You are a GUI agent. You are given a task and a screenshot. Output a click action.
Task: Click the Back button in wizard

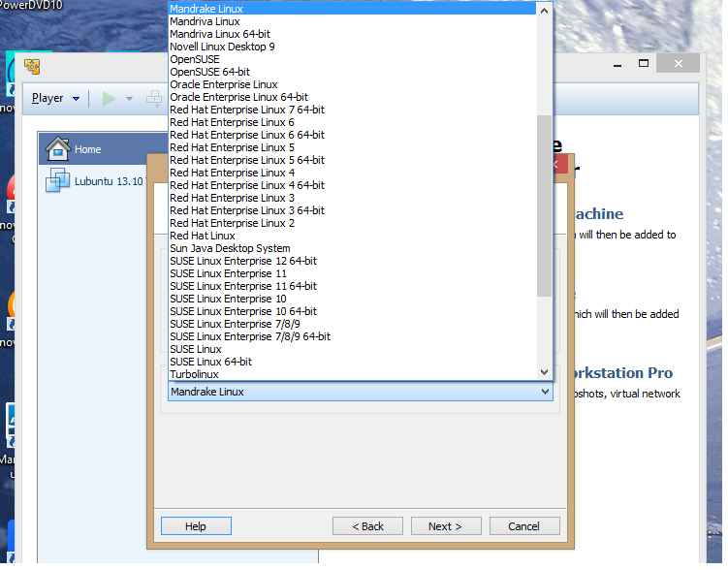point(367,526)
